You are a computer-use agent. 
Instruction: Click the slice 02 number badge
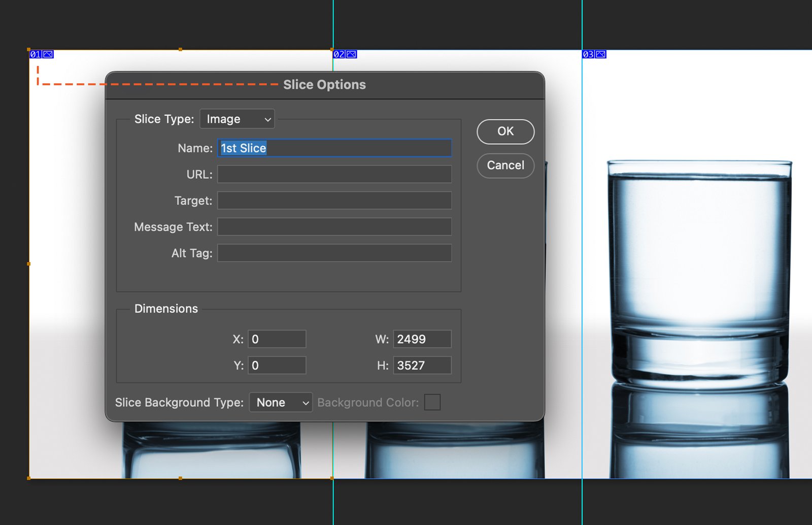[339, 54]
